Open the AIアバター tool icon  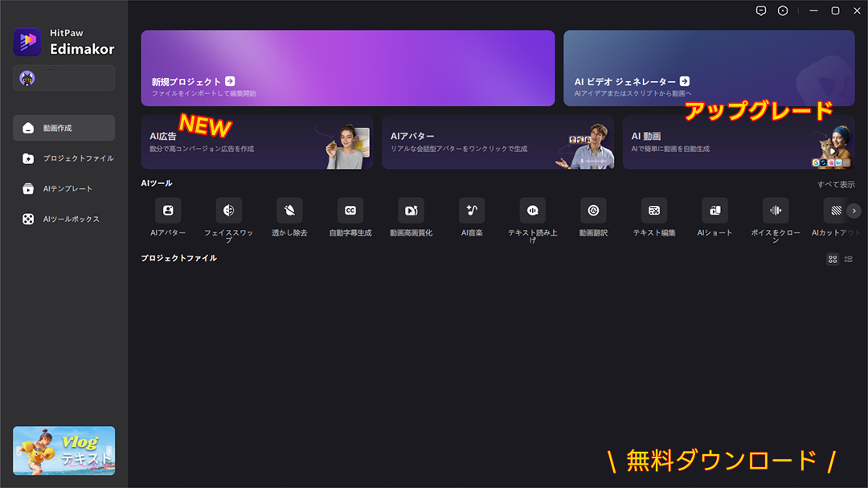168,211
